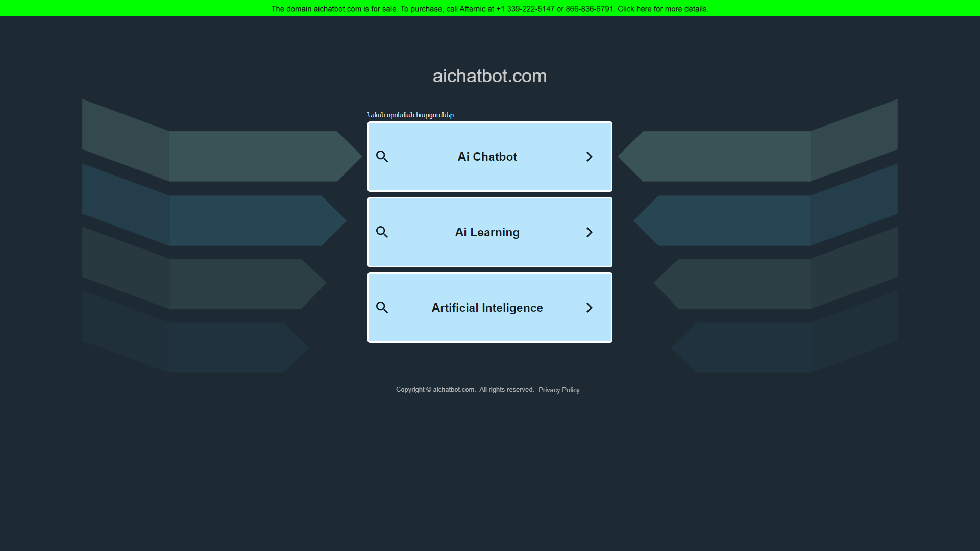Select the Artificial Inteligence menu item
980x551 pixels.
(x=490, y=308)
